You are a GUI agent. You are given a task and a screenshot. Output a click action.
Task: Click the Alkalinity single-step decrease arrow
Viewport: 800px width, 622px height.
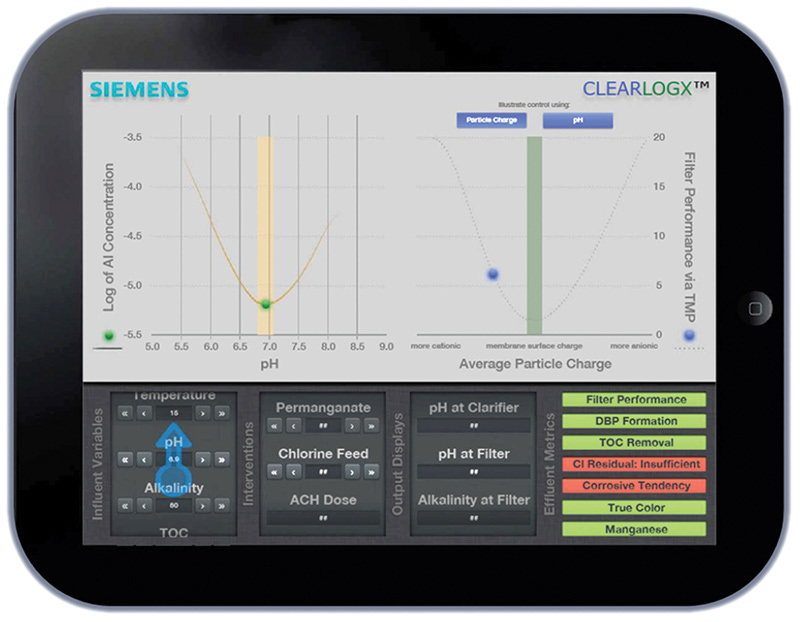click(144, 505)
